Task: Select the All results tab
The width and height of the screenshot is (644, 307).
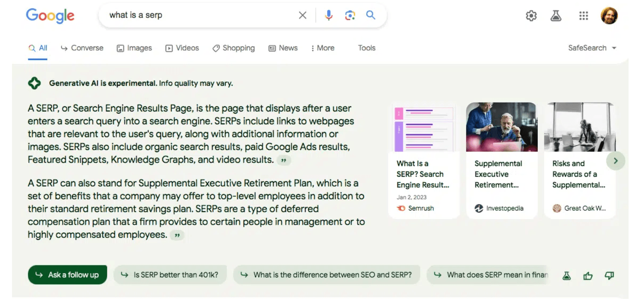Action: 38,48
